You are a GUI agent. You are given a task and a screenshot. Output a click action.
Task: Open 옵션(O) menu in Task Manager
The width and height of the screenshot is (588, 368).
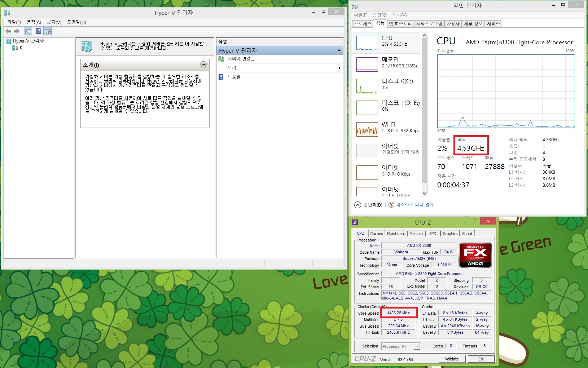tap(380, 15)
